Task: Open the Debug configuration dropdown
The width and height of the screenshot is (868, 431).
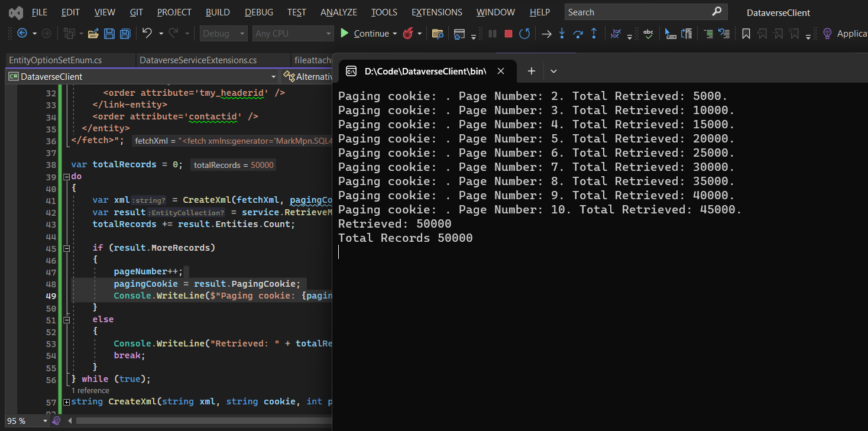Action: click(x=224, y=34)
